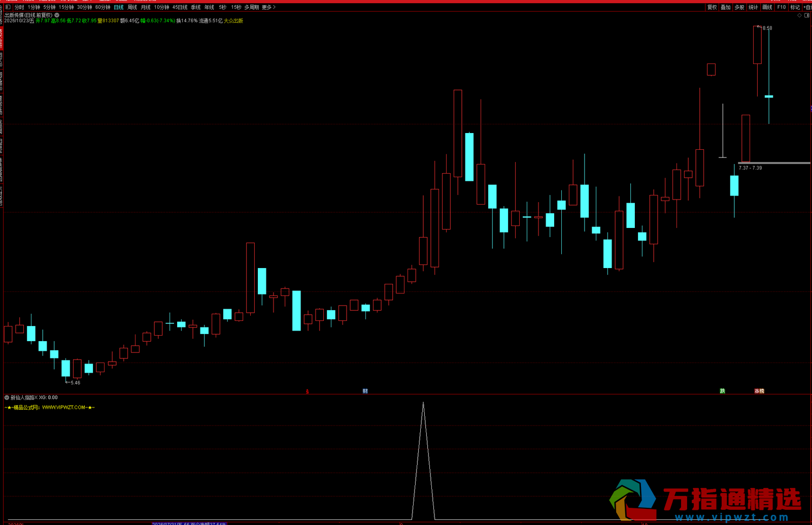Click the green 跌 marker icon

pyautogui.click(x=722, y=391)
